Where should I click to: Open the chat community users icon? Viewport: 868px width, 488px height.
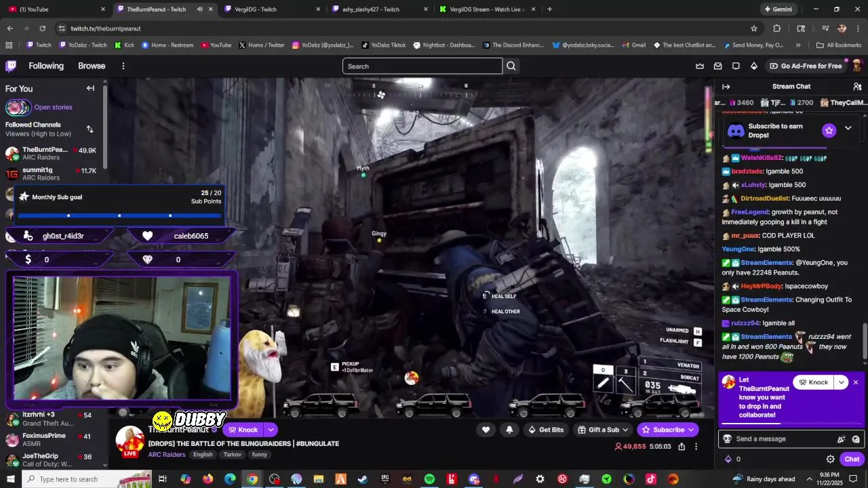click(857, 86)
